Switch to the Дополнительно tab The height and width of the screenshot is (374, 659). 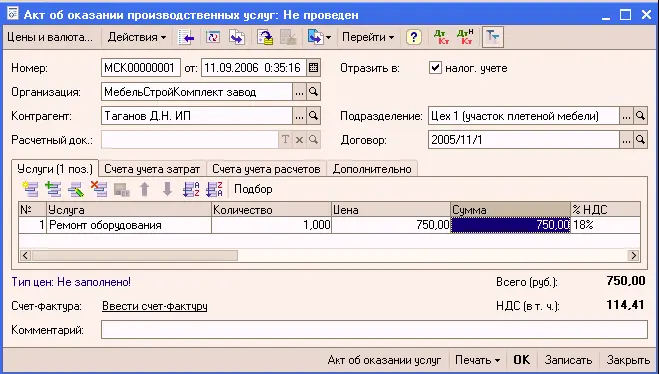point(372,169)
